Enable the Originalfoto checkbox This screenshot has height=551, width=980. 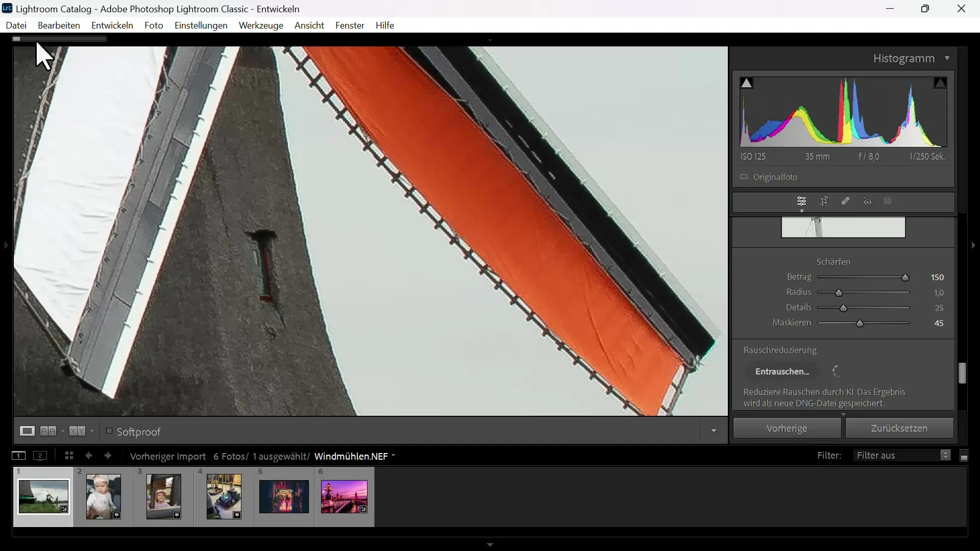coord(744,177)
